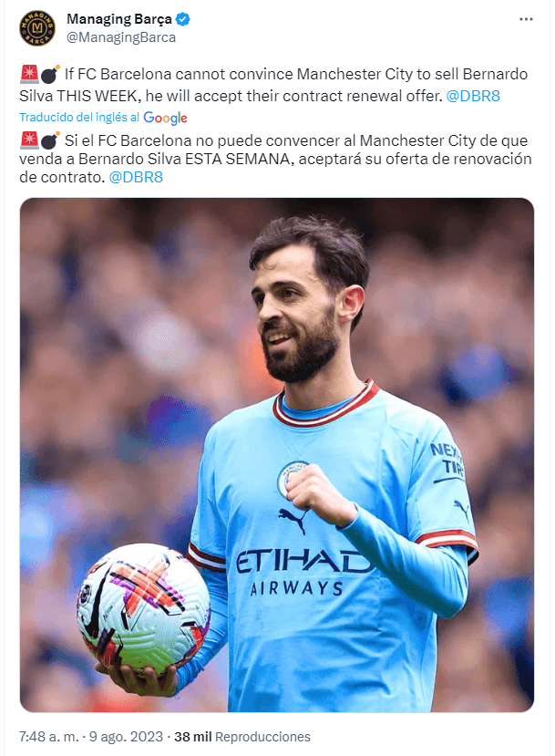Open @DBR8 mention in the English tweet

pyautogui.click(x=473, y=96)
